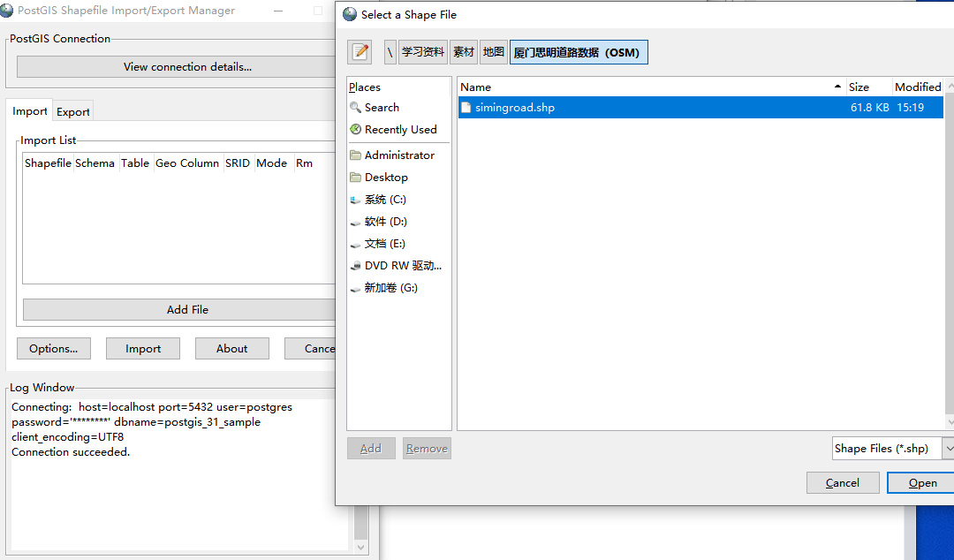The height and width of the screenshot is (560, 954).
Task: Sort files by Modified column
Action: 918,87
